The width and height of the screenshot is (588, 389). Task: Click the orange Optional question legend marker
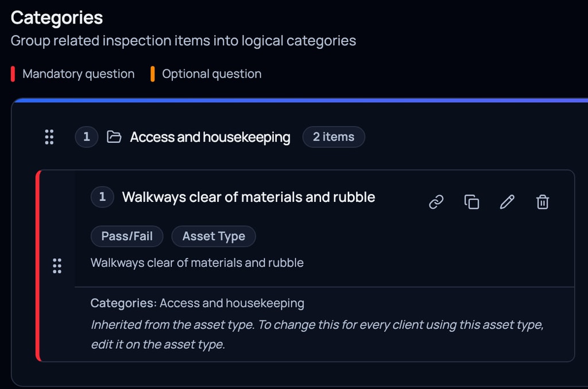pyautogui.click(x=153, y=74)
